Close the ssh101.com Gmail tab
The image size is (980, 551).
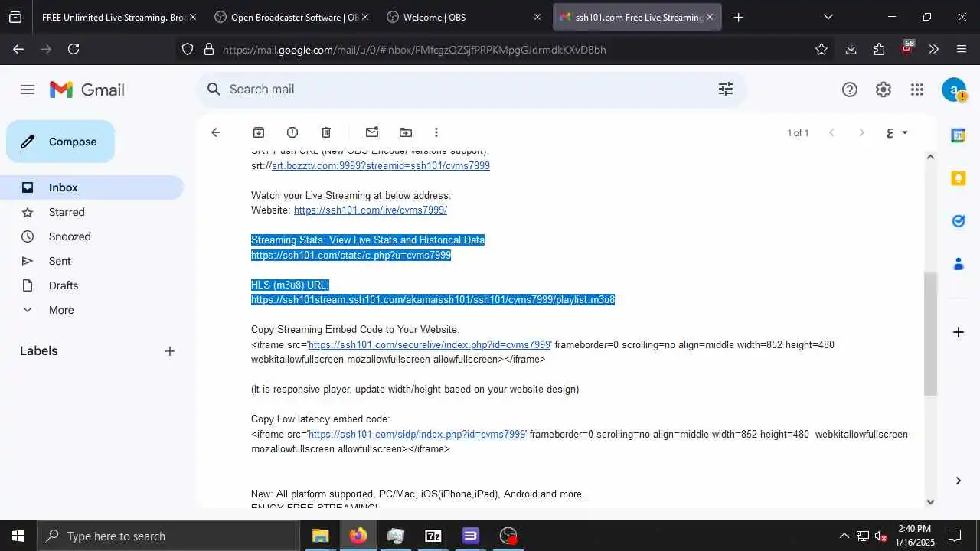point(709,17)
